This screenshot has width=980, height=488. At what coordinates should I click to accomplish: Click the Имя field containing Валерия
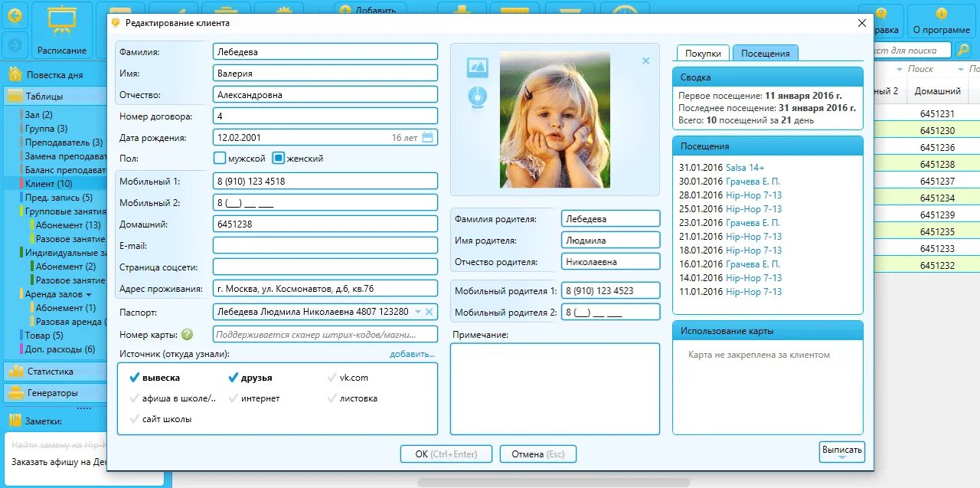(x=325, y=74)
